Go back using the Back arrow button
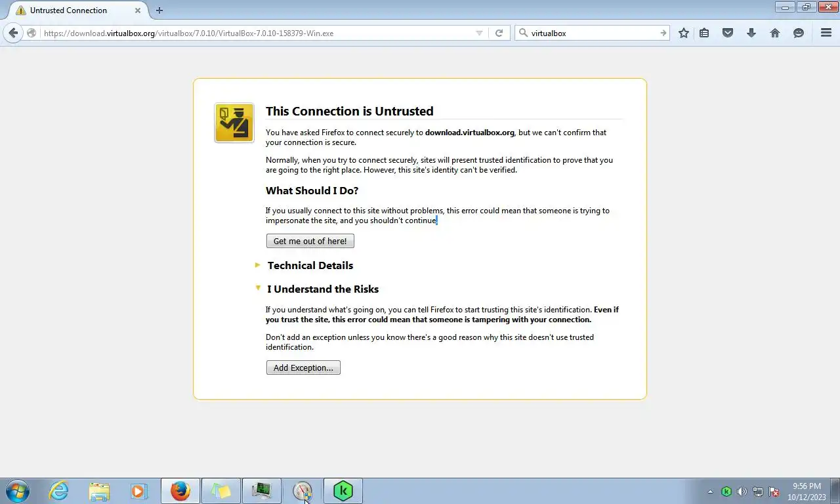The image size is (840, 504). 13,33
